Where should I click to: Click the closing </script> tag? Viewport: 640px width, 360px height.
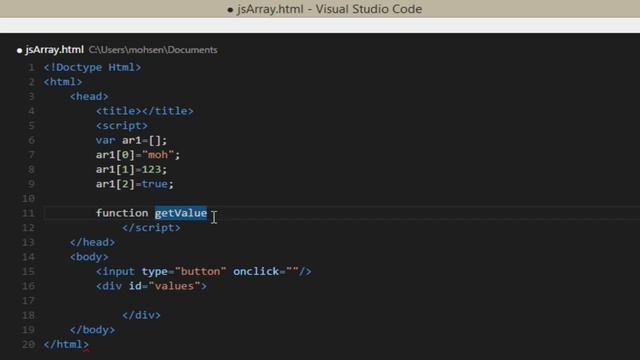[151, 228]
